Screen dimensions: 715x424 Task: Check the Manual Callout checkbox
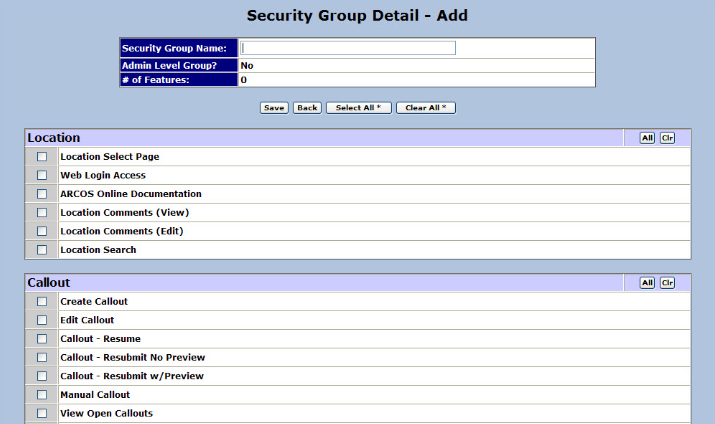[42, 395]
